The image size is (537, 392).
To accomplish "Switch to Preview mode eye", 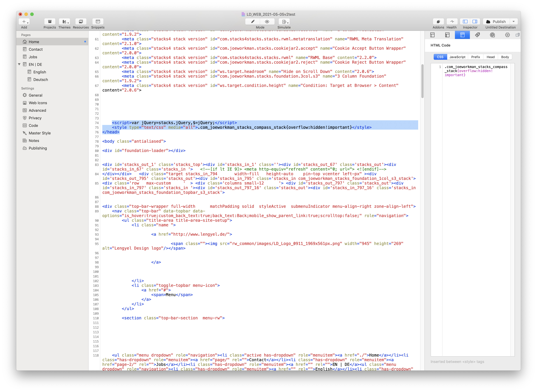I will (267, 22).
